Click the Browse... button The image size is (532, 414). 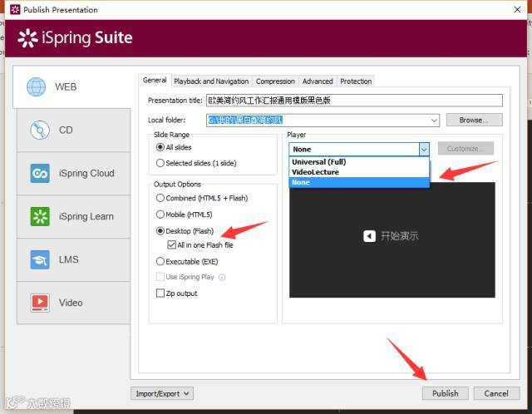pyautogui.click(x=474, y=121)
